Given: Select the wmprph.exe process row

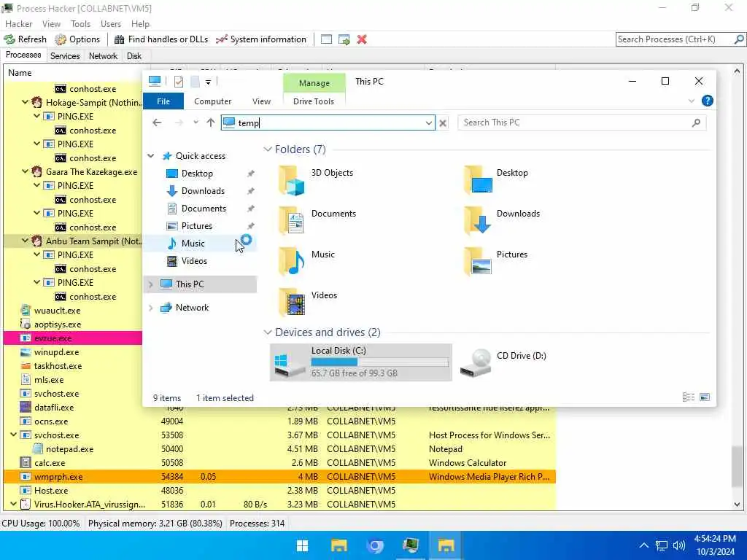Looking at the screenshot, I should 279,477.
